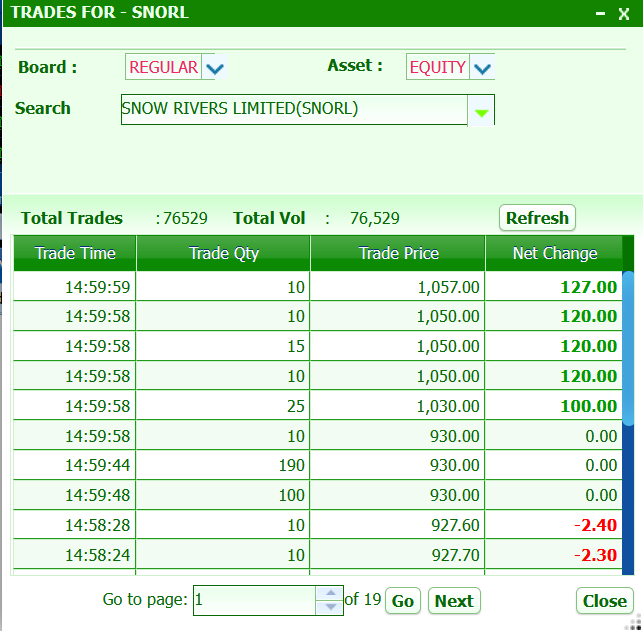Select net change -2.30 cell
The width and height of the screenshot is (643, 631).
coord(554,555)
